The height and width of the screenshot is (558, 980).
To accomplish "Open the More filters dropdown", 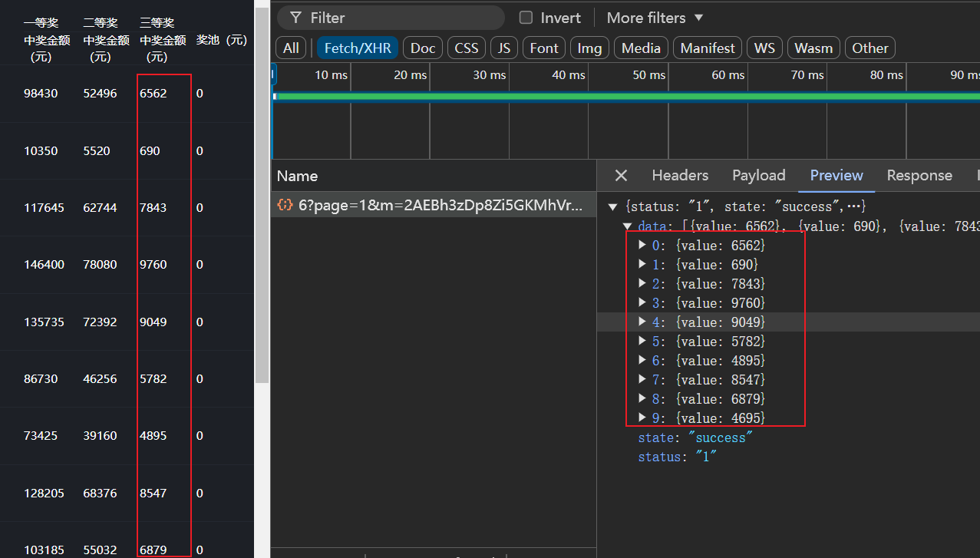I will coord(655,18).
